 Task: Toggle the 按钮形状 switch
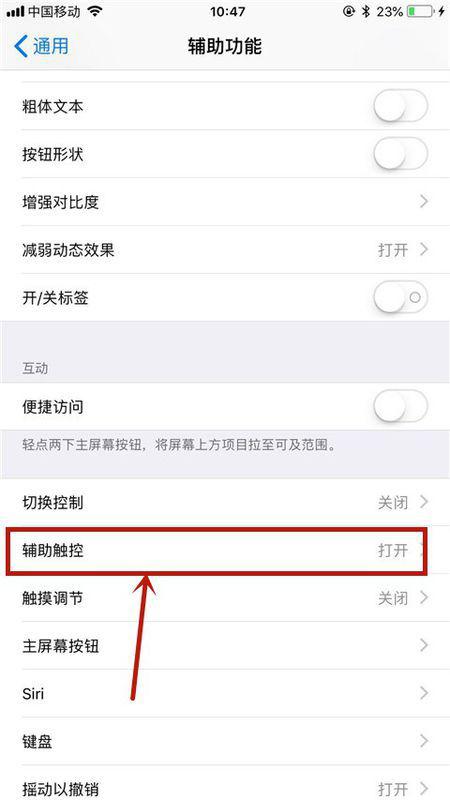click(401, 154)
